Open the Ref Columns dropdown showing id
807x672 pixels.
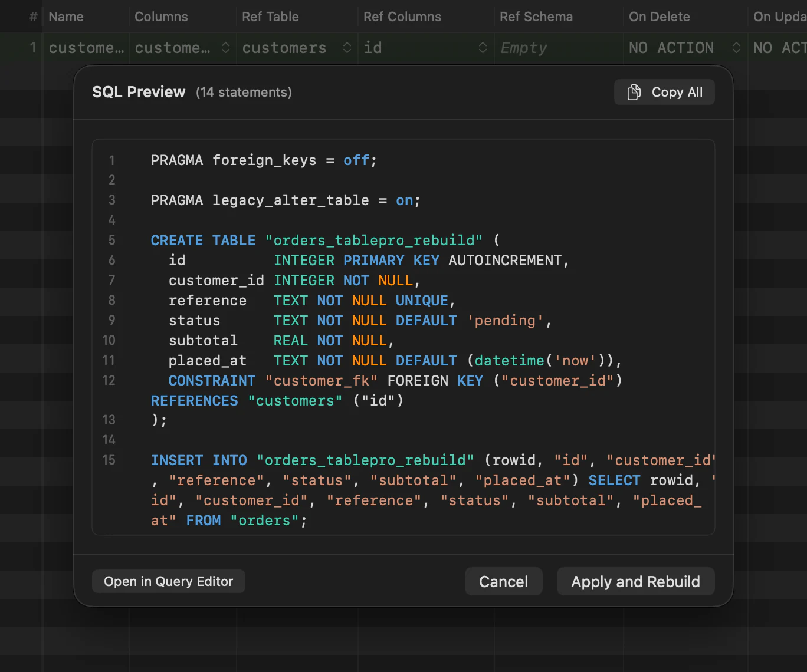[x=483, y=48]
